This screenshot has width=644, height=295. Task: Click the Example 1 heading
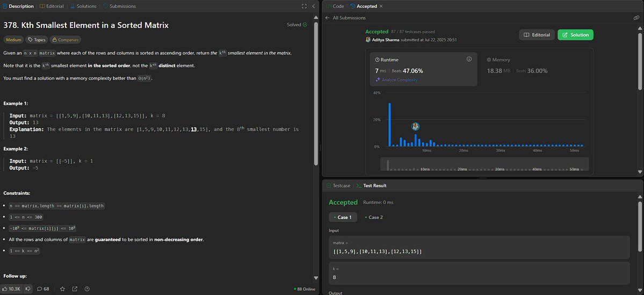point(16,104)
